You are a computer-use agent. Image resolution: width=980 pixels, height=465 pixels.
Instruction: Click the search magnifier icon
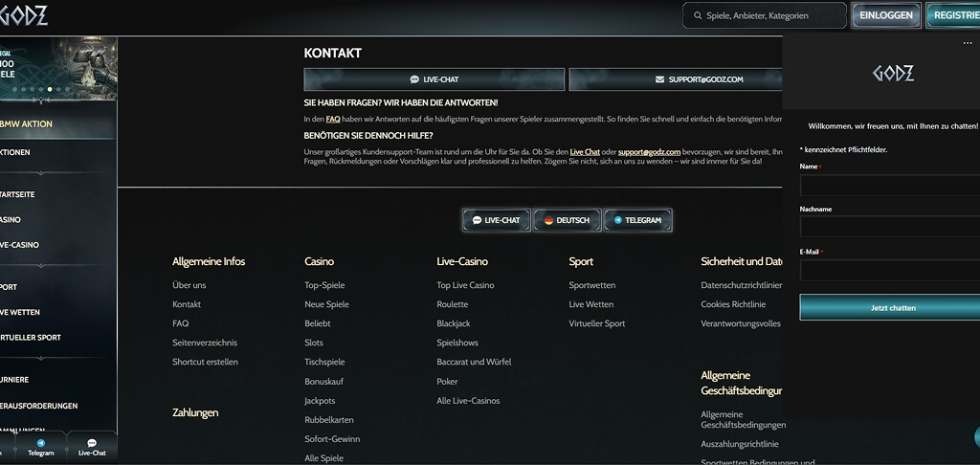[697, 15]
